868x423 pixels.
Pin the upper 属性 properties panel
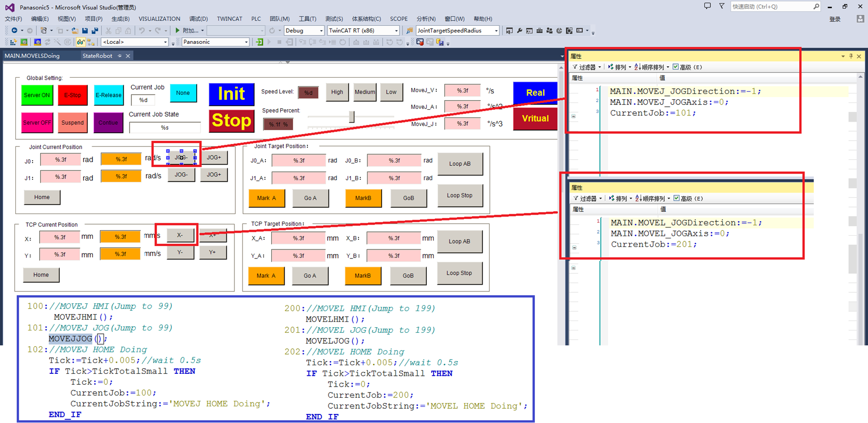click(850, 56)
